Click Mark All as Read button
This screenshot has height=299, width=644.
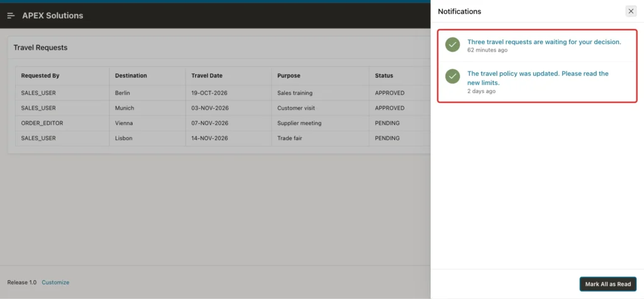point(608,284)
